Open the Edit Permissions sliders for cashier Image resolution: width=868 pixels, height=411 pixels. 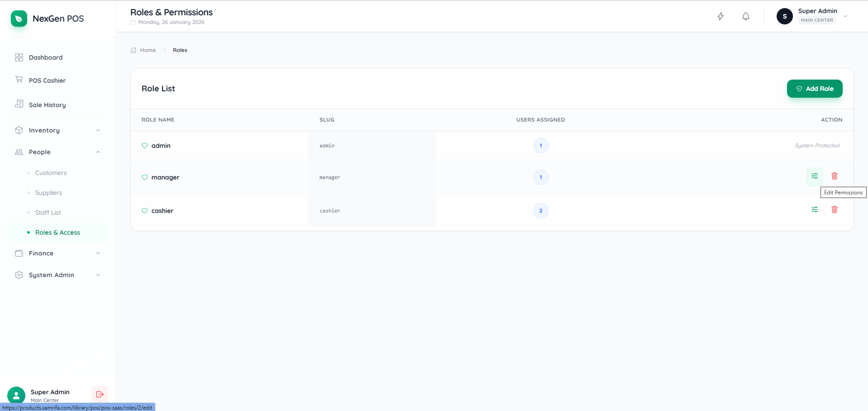[x=814, y=209]
